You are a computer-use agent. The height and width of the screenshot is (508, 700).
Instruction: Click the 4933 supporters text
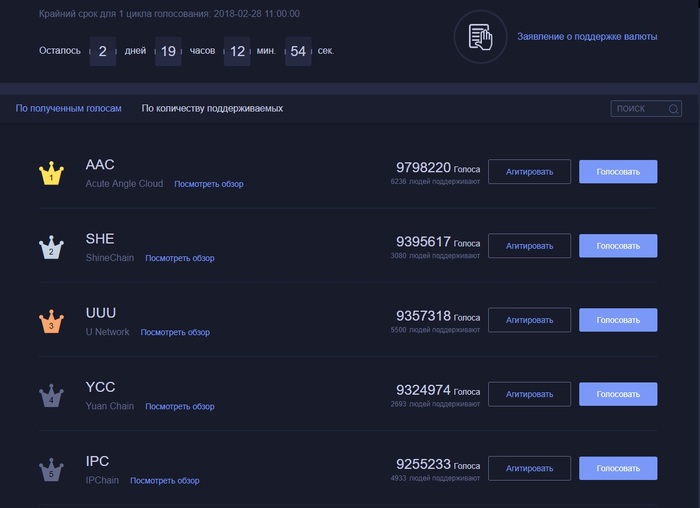tap(435, 478)
